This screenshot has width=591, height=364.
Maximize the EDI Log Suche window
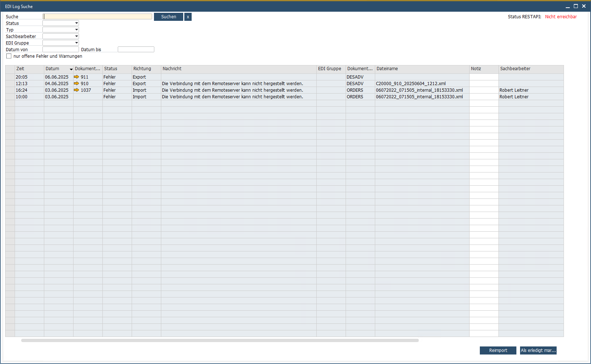coord(576,6)
